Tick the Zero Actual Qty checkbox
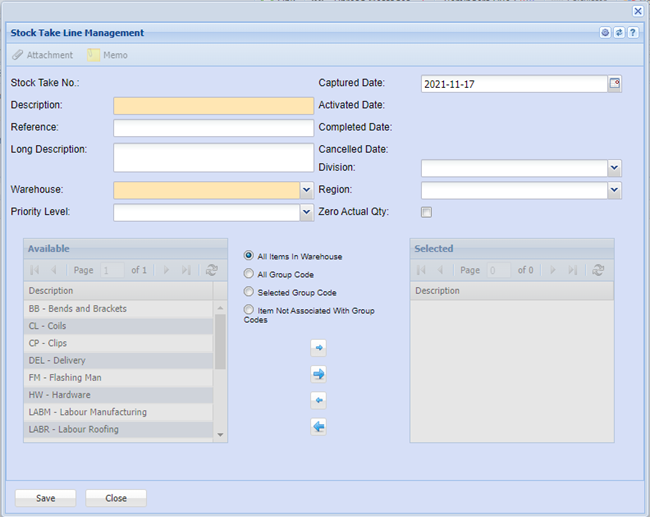 [x=427, y=212]
